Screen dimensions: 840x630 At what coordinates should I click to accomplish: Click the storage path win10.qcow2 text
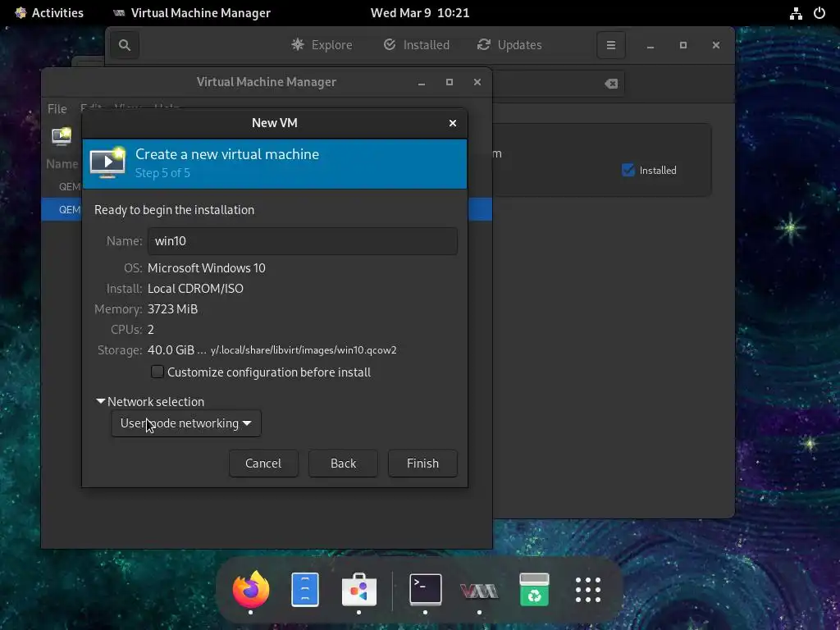click(304, 350)
